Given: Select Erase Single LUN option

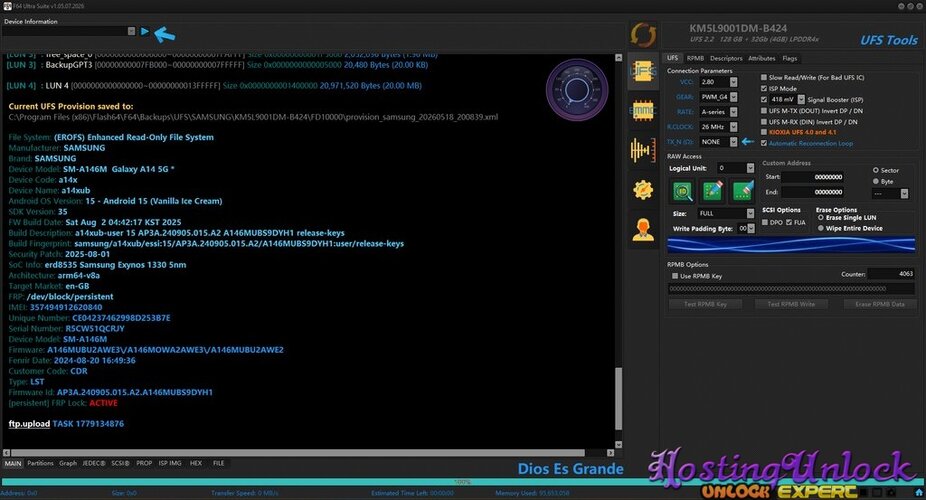Looking at the screenshot, I should 821,218.
